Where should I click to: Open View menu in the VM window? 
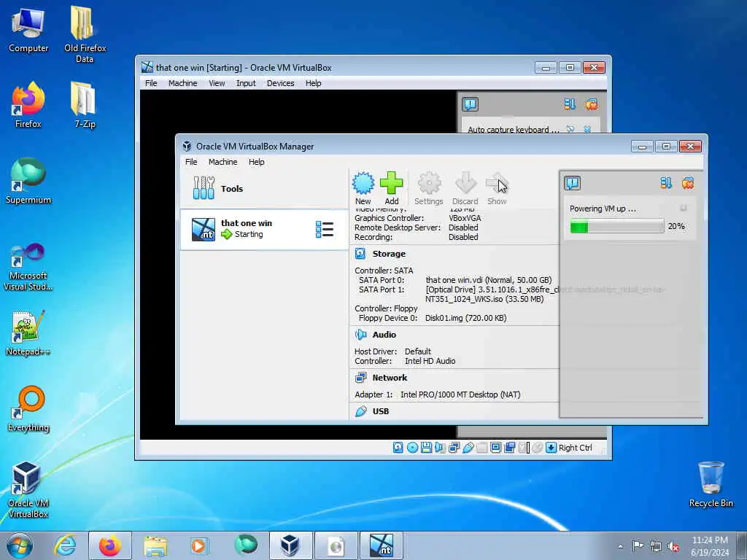(x=217, y=83)
